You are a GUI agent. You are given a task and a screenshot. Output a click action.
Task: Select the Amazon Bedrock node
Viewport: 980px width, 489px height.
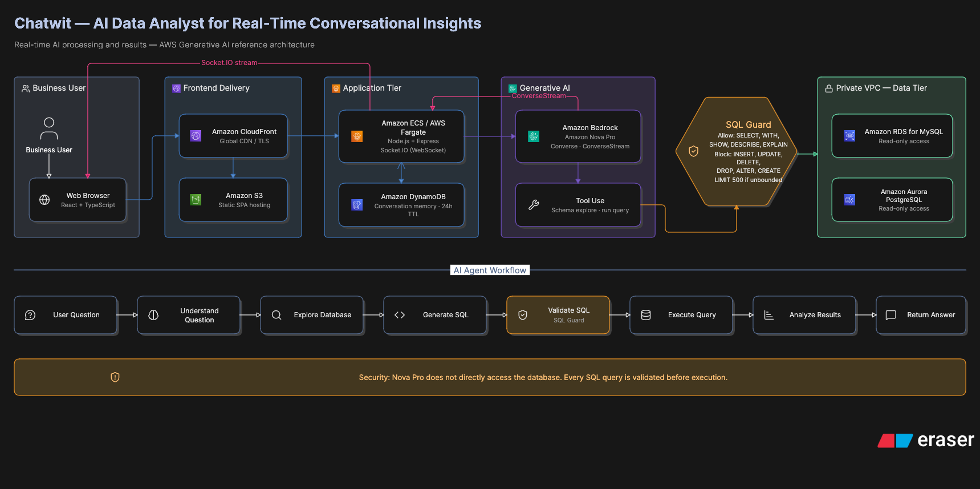(x=578, y=136)
